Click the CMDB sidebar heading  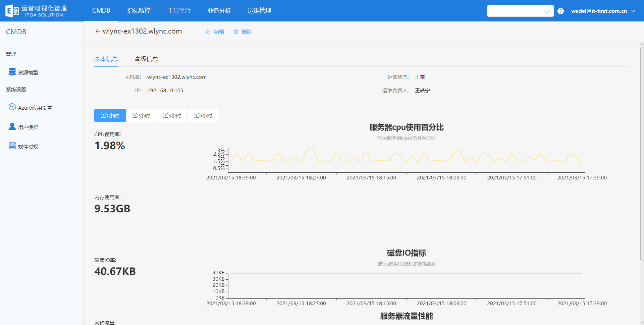[x=16, y=32]
